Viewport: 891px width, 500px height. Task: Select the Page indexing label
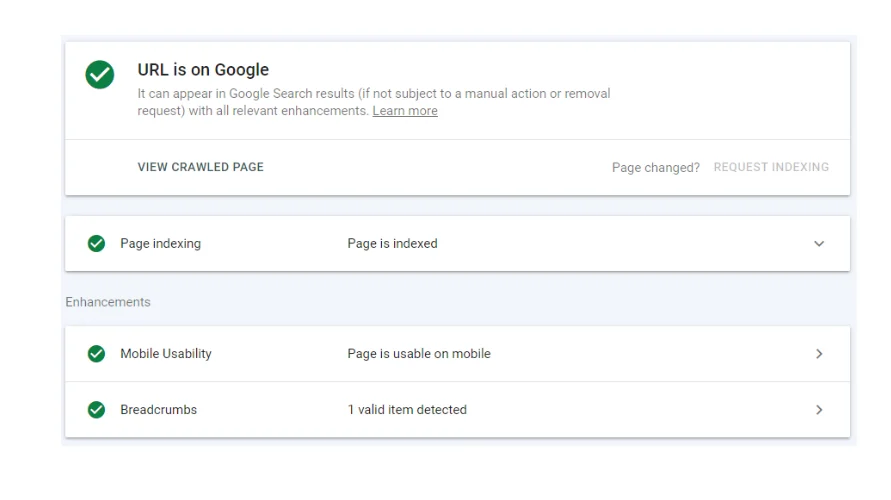[160, 243]
